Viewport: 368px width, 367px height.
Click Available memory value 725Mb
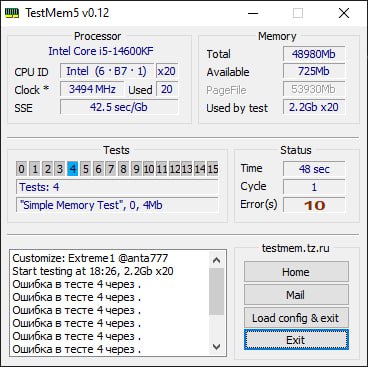[314, 71]
